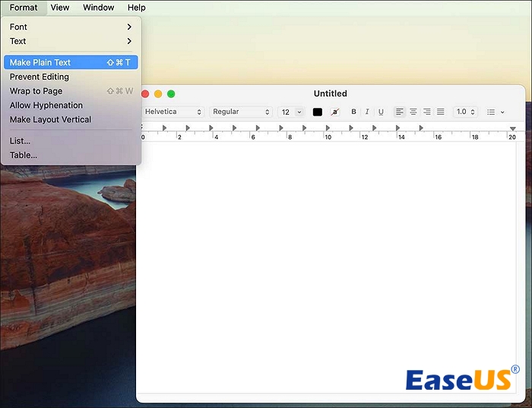Open the 1.0 line spacing dropdown

coord(465,112)
